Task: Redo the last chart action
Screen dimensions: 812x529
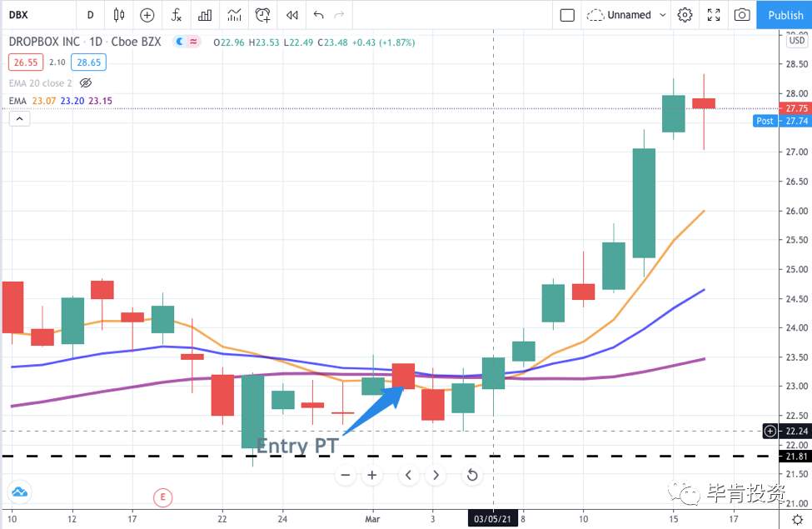Action: coord(339,15)
